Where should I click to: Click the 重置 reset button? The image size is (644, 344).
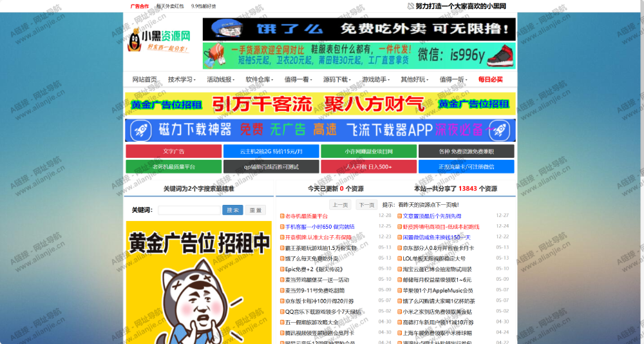[256, 210]
